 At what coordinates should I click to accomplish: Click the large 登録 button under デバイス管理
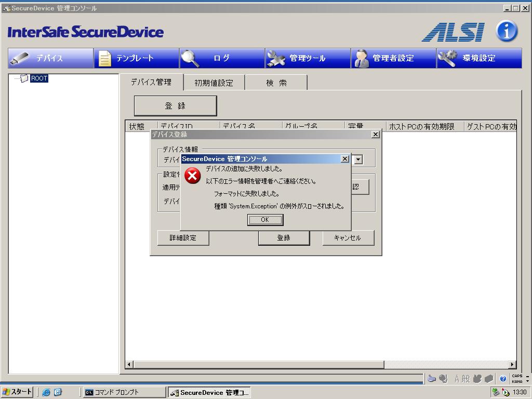(175, 106)
